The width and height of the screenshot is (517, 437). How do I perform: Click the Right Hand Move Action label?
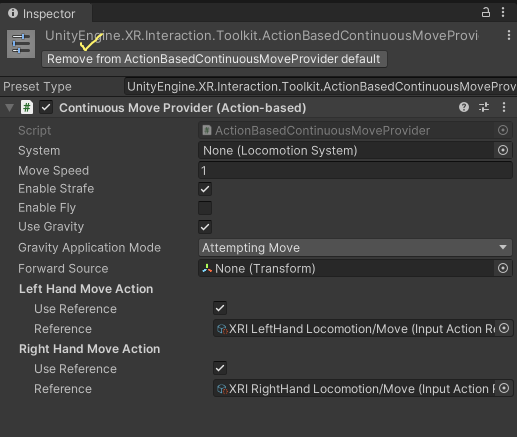89,349
